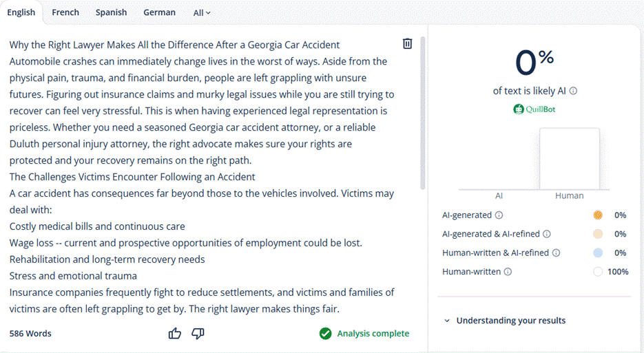Viewport: 644px width, 353px height.
Task: Open the All languages dropdown
Action: coord(202,12)
